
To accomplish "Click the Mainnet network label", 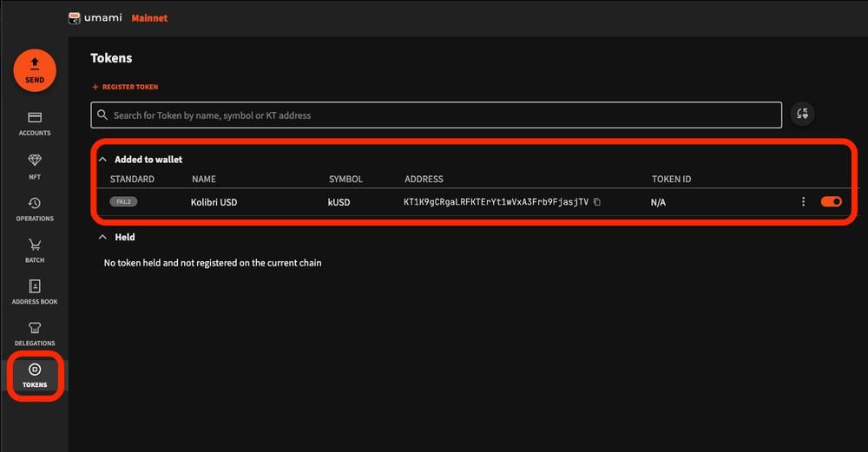I will click(149, 18).
